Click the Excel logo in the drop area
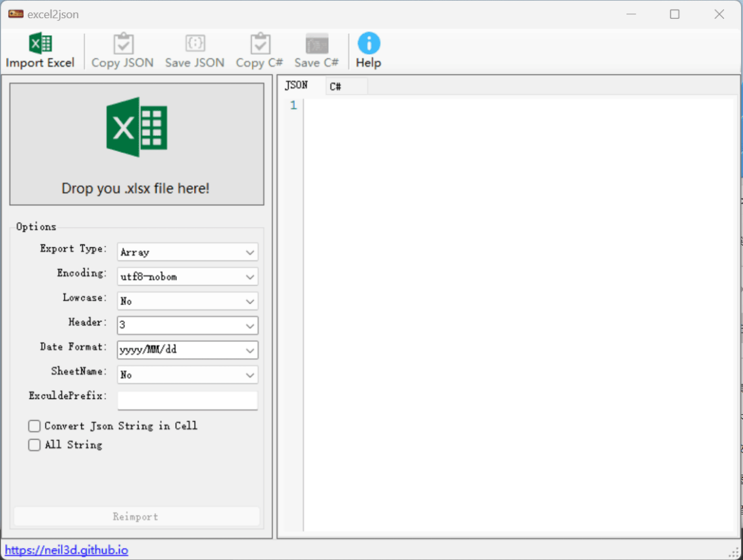743x560 pixels. coord(137,128)
